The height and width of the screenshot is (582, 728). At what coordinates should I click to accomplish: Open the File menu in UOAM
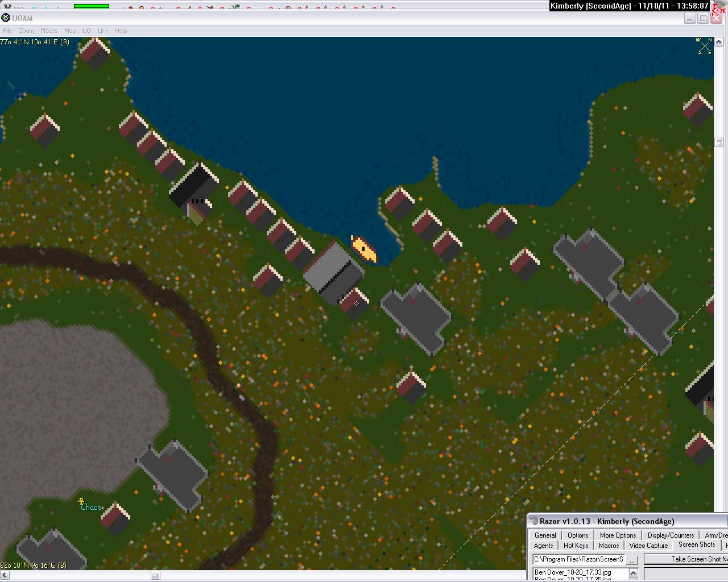[7, 31]
